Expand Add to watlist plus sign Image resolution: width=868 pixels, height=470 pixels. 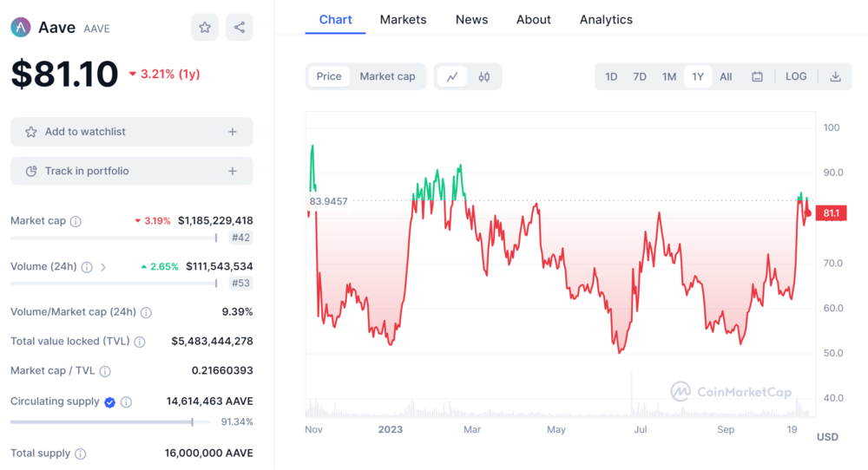tap(233, 132)
